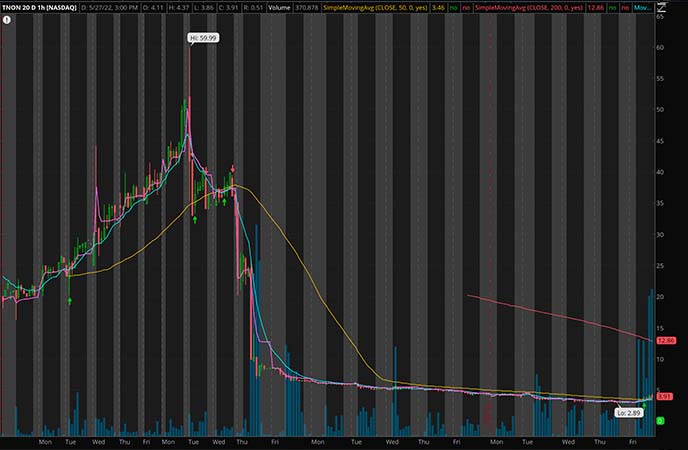This screenshot has height=450, width=688.
Task: Click the price axis scale icon at top-right
Action: [x=661, y=6]
